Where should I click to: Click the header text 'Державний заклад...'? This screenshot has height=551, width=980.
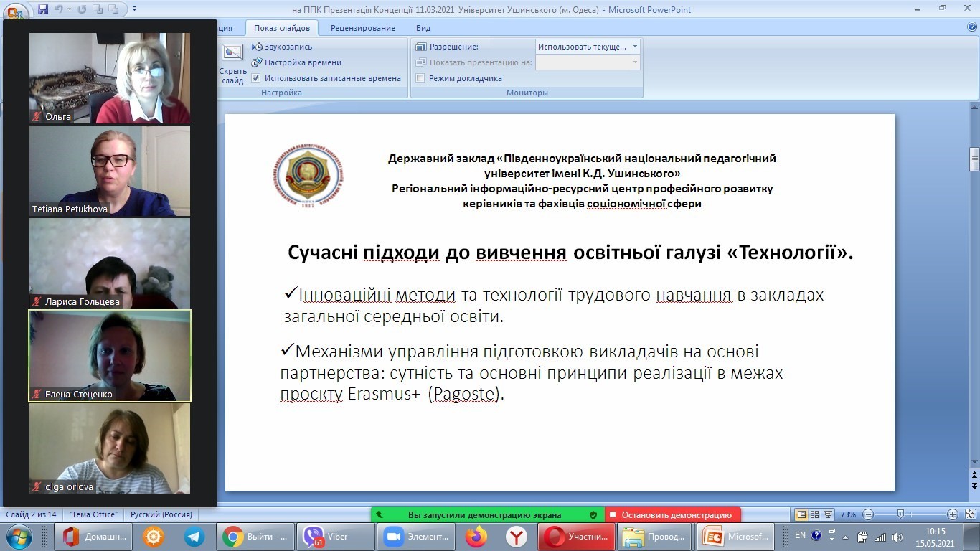point(582,181)
